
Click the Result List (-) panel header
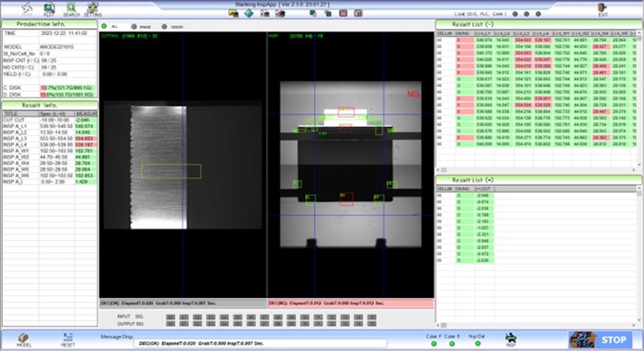pyautogui.click(x=539, y=24)
